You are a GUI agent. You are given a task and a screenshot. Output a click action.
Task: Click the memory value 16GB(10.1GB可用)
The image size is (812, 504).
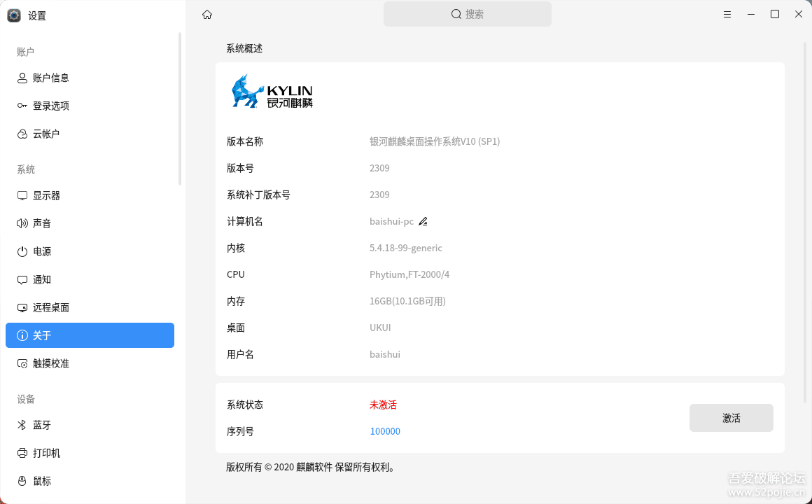pyautogui.click(x=407, y=302)
